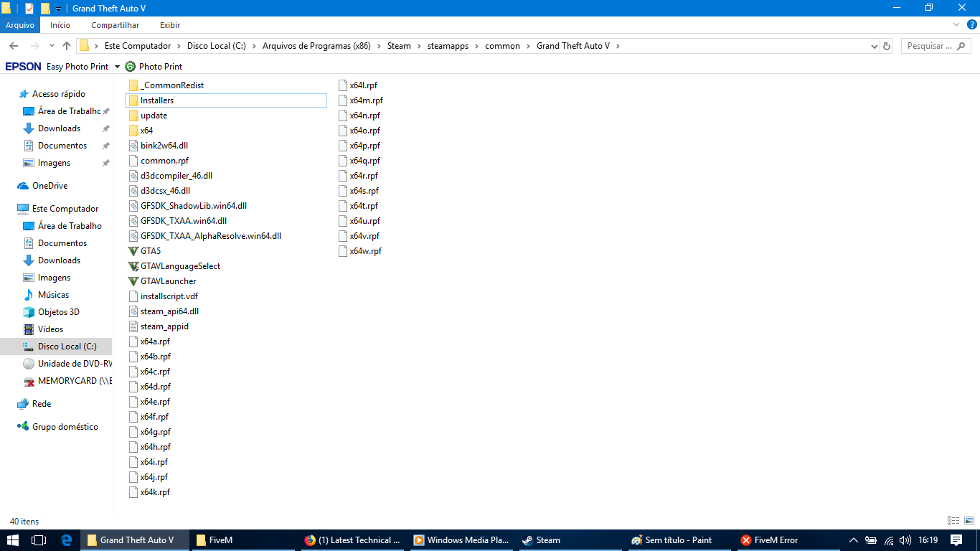
Task: Select the GTAVLanguageSelect application icon
Action: 133,266
